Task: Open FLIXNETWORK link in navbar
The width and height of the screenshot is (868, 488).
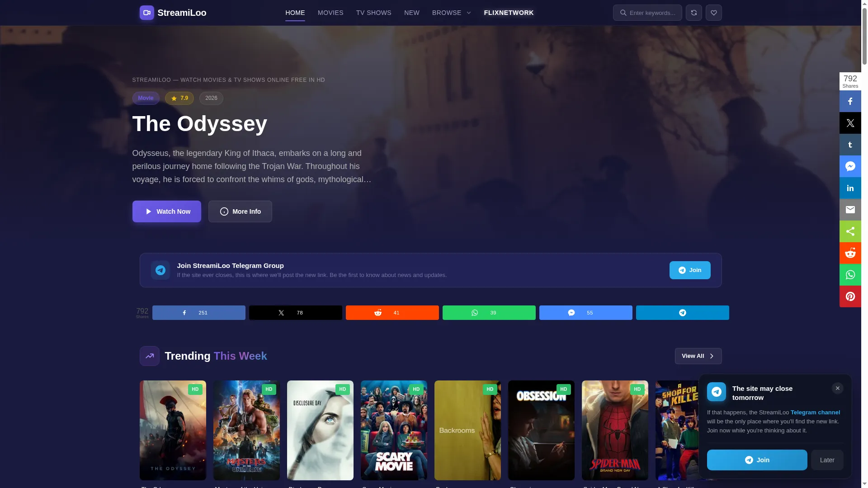Action: (509, 13)
